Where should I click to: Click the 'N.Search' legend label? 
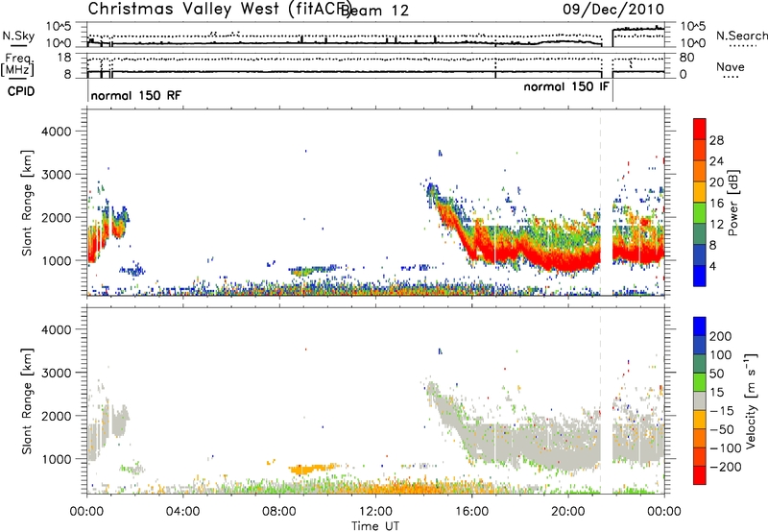click(x=742, y=36)
